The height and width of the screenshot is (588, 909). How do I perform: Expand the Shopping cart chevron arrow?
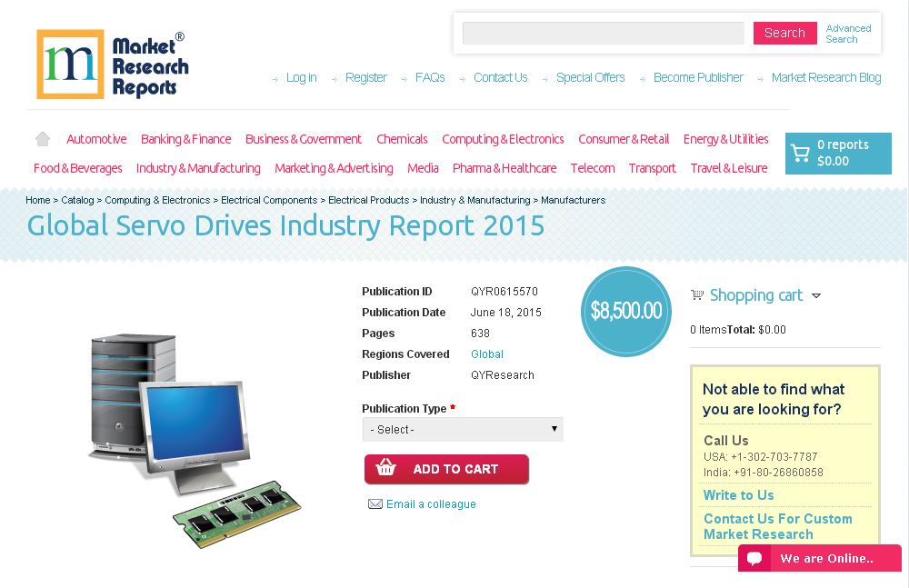[816, 295]
